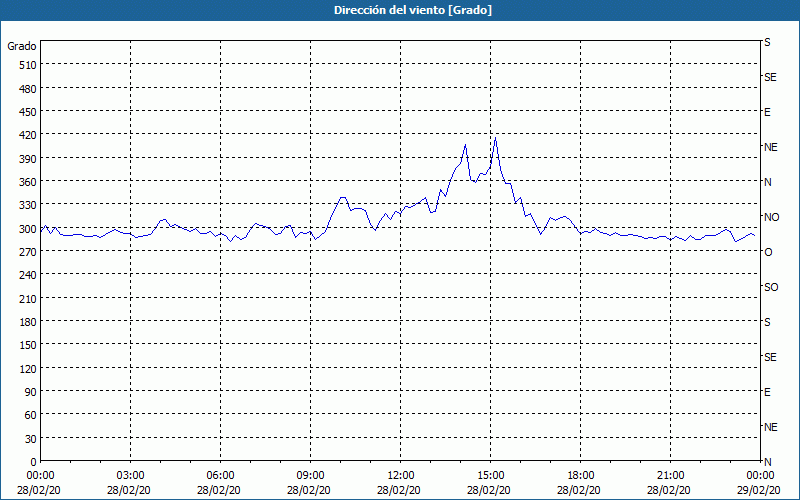Select the 480 value on the left axis
The image size is (800, 500).
tap(28, 89)
